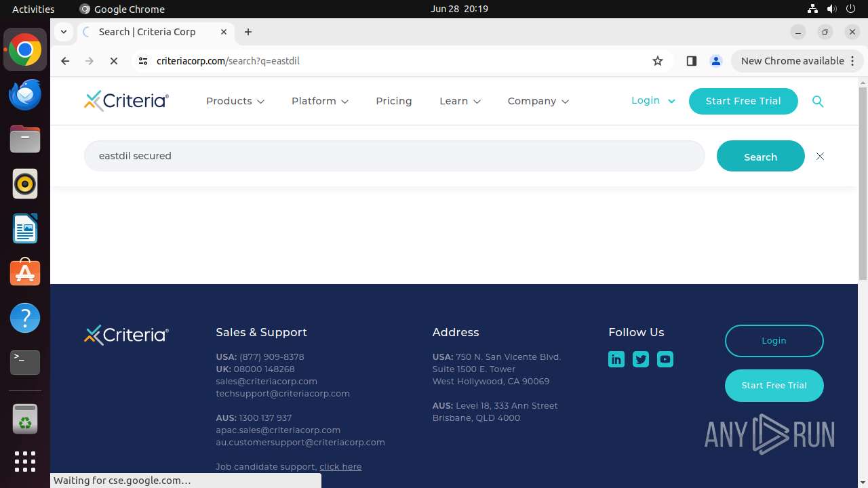Click the AUS number 1300 137 937
The image size is (868, 488).
pyautogui.click(x=265, y=418)
